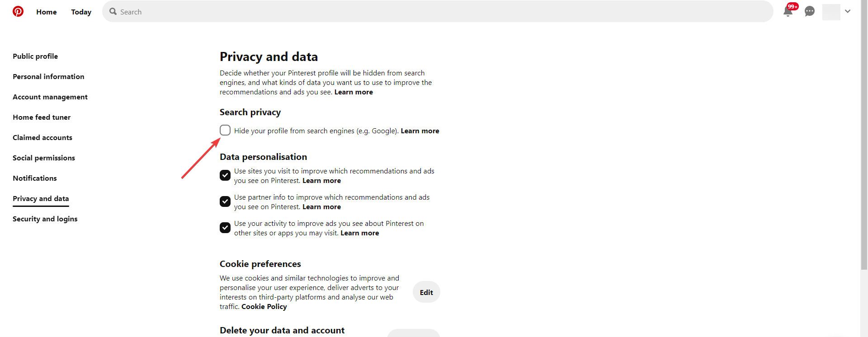Click Learn more next to search engines option
This screenshot has height=337, width=868.
(420, 131)
